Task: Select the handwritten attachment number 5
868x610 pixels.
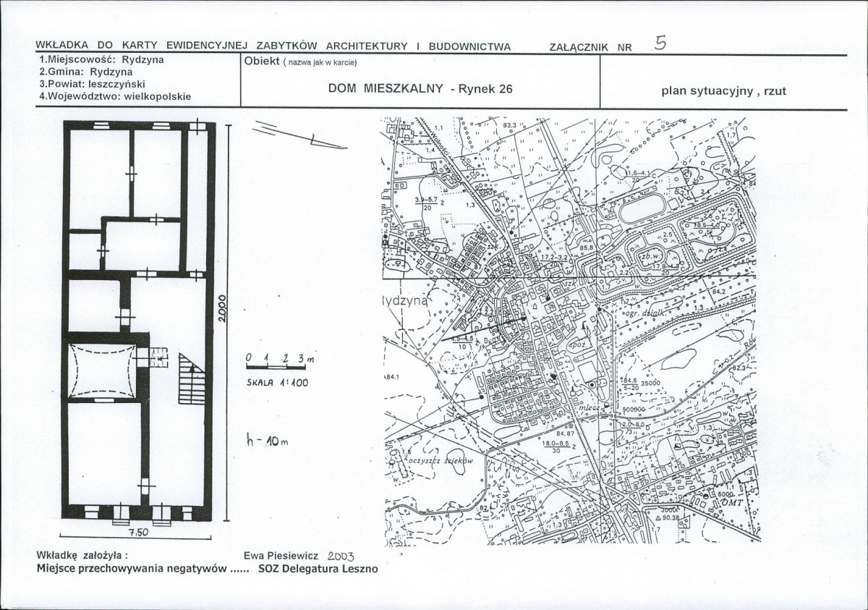Action: tap(660, 42)
